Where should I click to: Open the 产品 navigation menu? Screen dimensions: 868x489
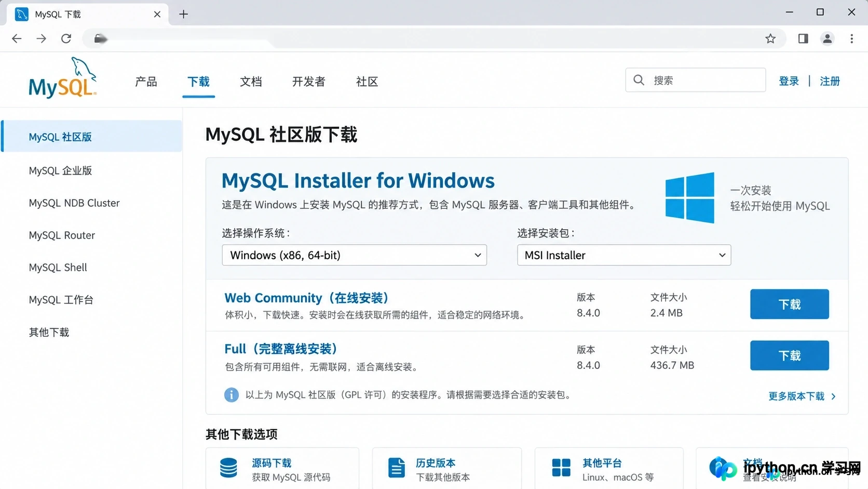coord(146,82)
